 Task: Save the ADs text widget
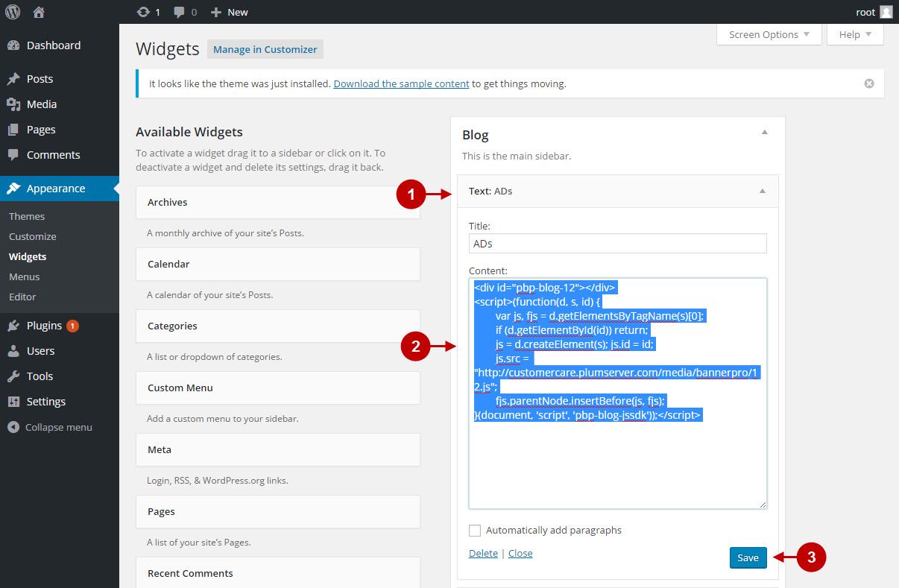click(748, 557)
